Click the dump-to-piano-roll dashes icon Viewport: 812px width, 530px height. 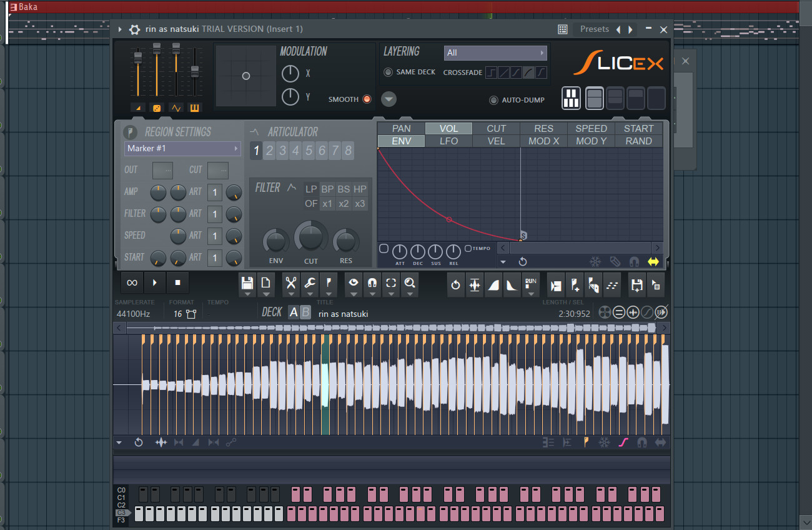point(612,285)
